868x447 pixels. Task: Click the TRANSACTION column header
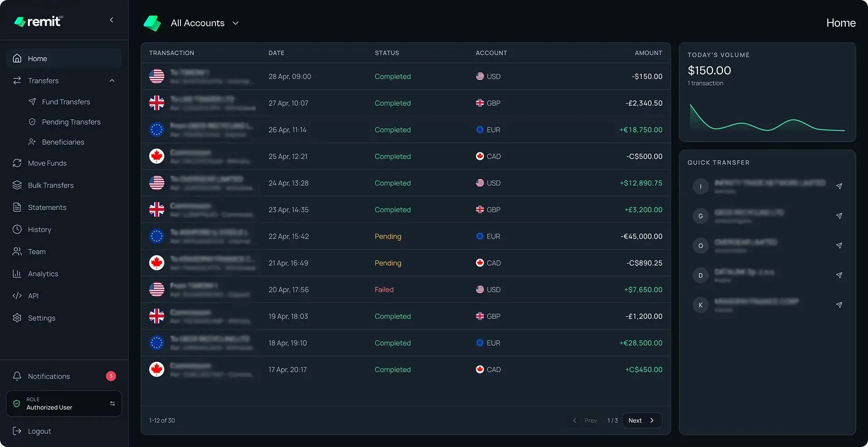click(172, 53)
